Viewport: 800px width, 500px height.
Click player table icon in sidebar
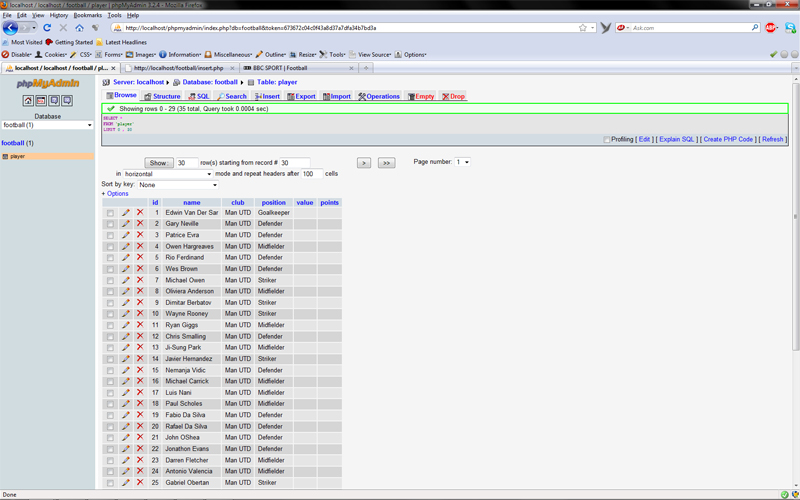(x=5, y=157)
